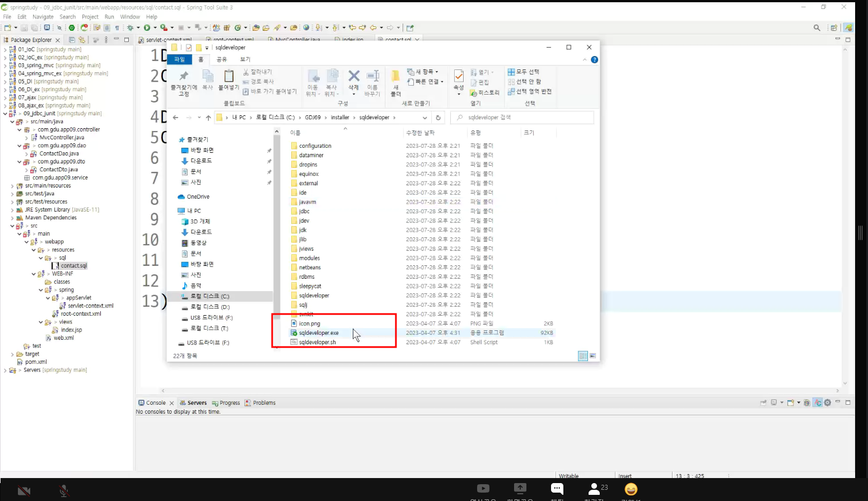Click the Pin to Quick Access icon
Image resolution: width=868 pixels, height=501 pixels.
(184, 76)
